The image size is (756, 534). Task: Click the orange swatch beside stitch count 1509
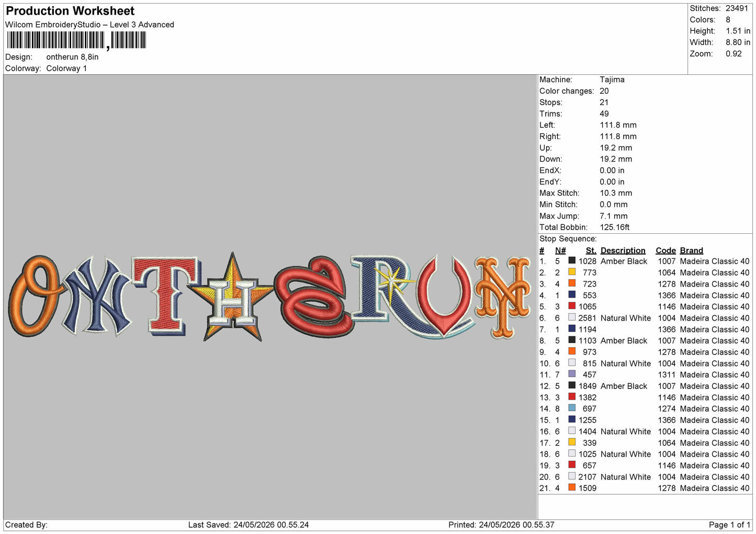pyautogui.click(x=572, y=487)
